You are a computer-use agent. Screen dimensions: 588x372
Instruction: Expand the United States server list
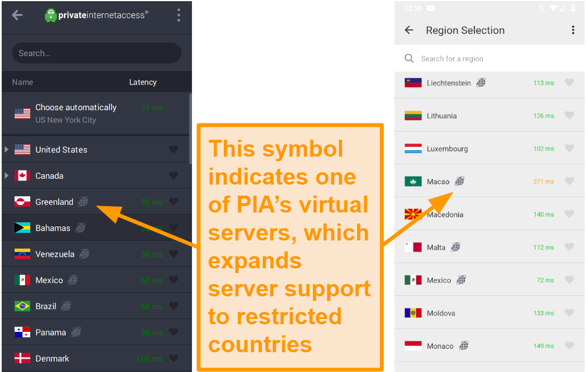(6, 149)
